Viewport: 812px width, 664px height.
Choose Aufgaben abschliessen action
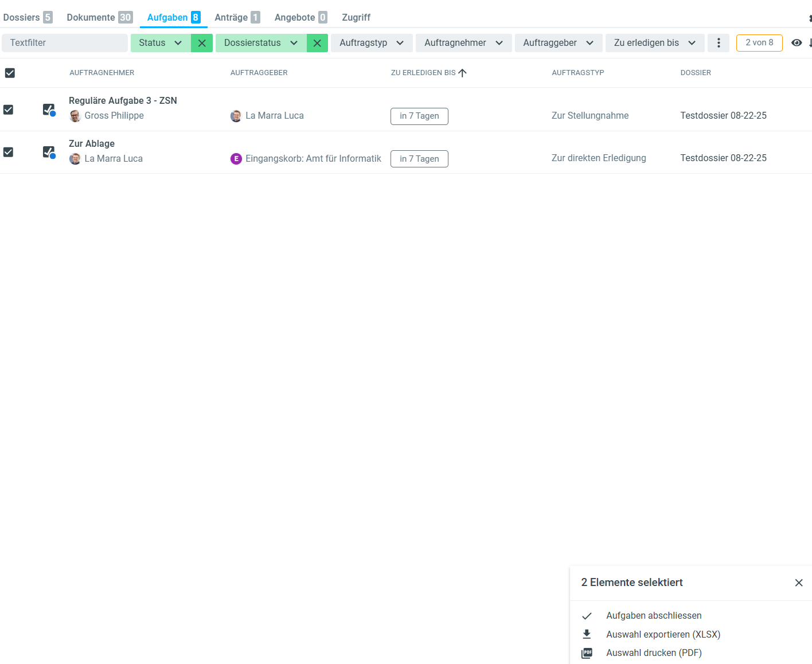point(654,615)
